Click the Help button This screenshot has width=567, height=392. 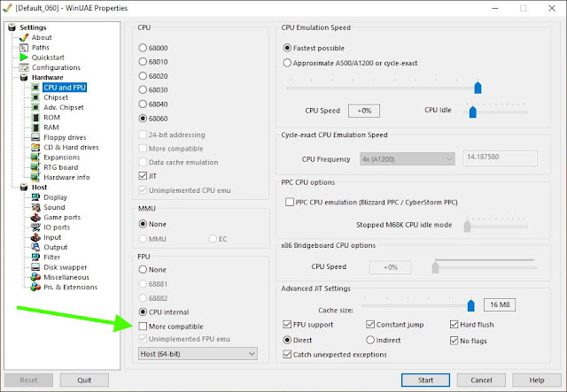click(537, 380)
